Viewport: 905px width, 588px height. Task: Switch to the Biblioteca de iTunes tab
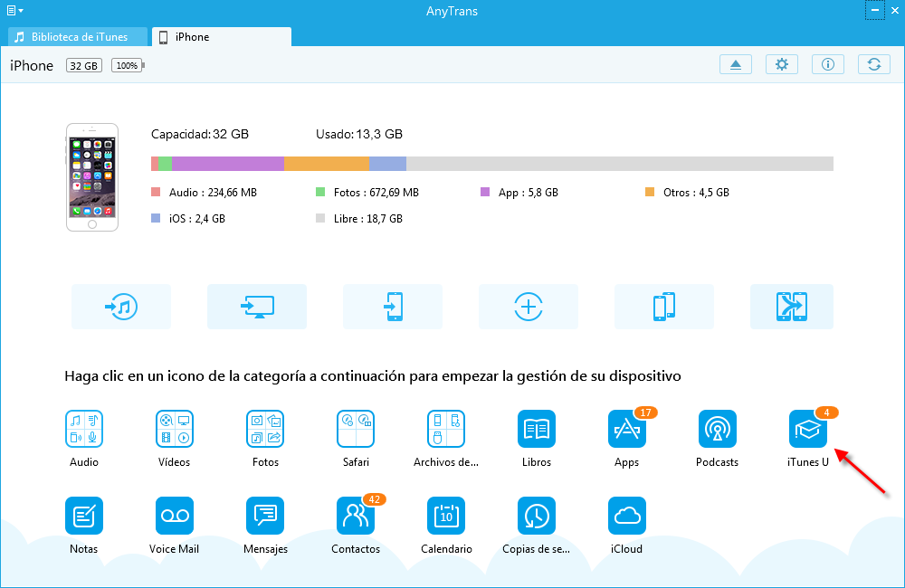point(78,37)
